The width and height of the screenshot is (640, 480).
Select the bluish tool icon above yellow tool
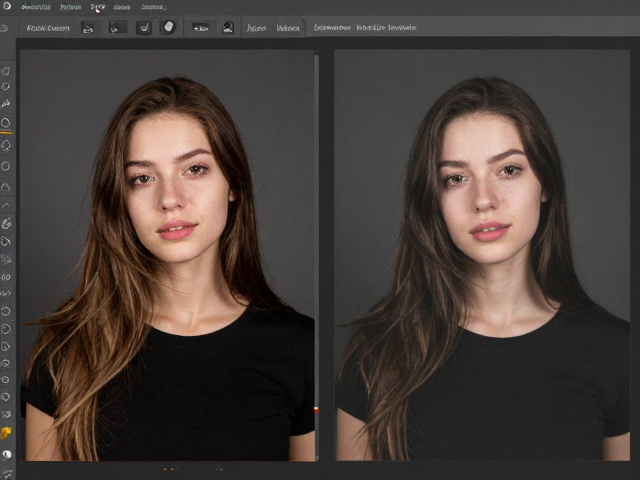(6, 415)
